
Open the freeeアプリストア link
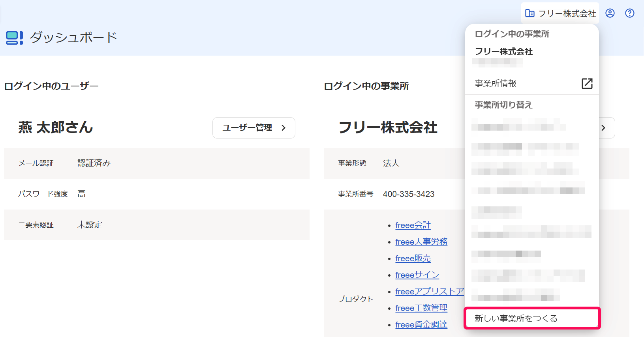coord(430,292)
